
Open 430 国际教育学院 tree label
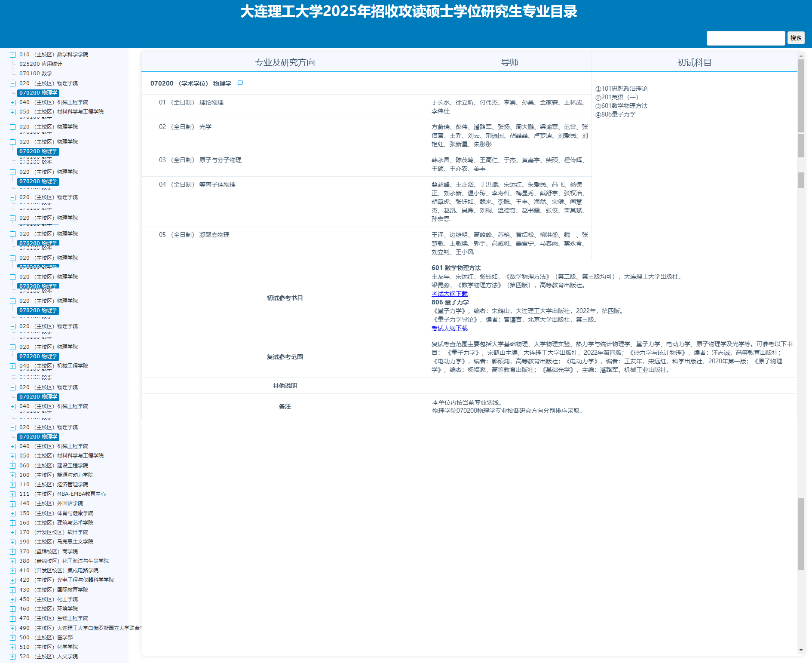pyautogui.click(x=53, y=590)
